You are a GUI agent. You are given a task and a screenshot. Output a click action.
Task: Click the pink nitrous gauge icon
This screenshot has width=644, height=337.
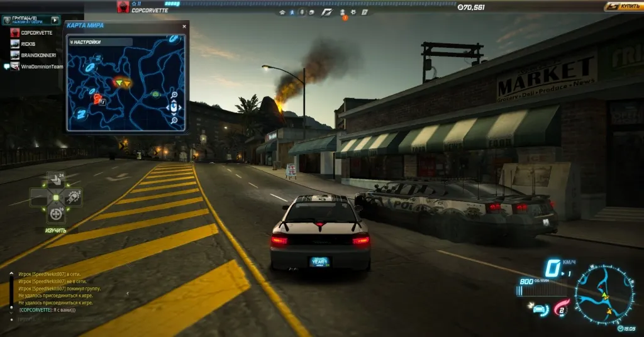pyautogui.click(x=562, y=308)
